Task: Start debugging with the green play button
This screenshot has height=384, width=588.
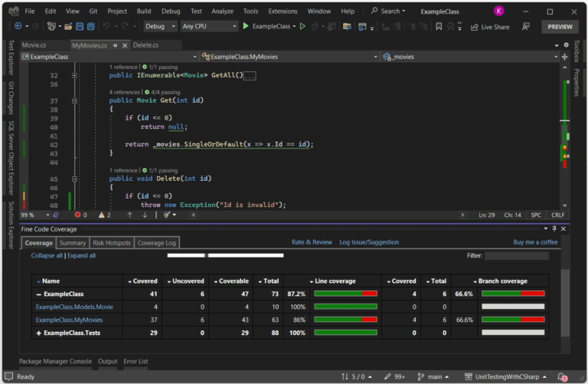Action: click(x=246, y=26)
